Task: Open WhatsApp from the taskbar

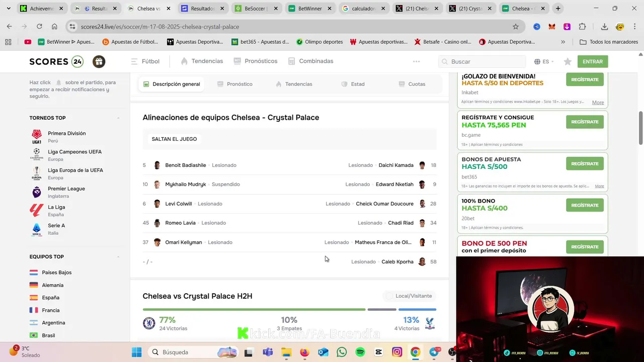Action: pos(342,352)
